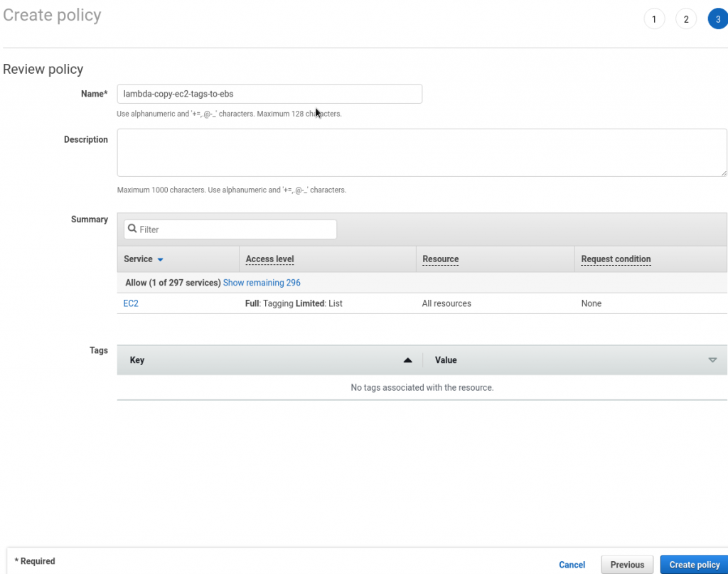Cancel the policy creation
This screenshot has height=574, width=728.
[572, 564]
